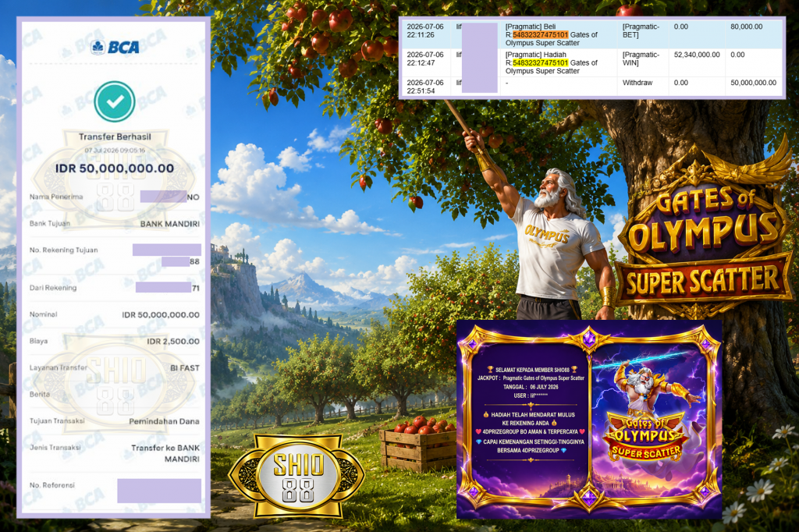This screenshot has width=799, height=532.
Task: Click the 'Transfer Berhasil' heading
Action: tap(115, 137)
